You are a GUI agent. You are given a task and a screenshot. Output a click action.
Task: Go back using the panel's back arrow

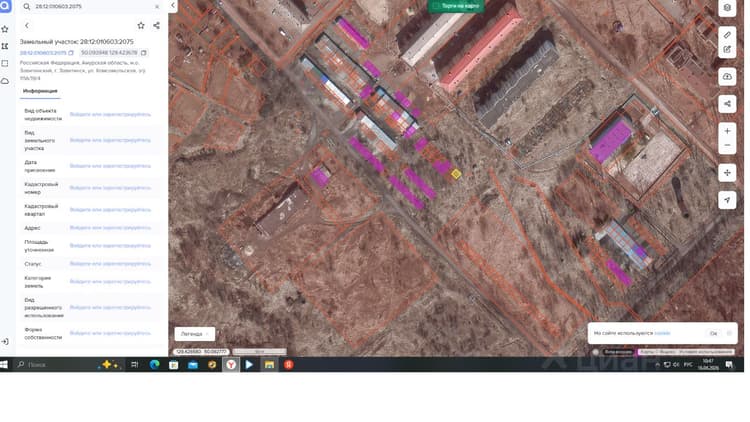click(x=27, y=25)
